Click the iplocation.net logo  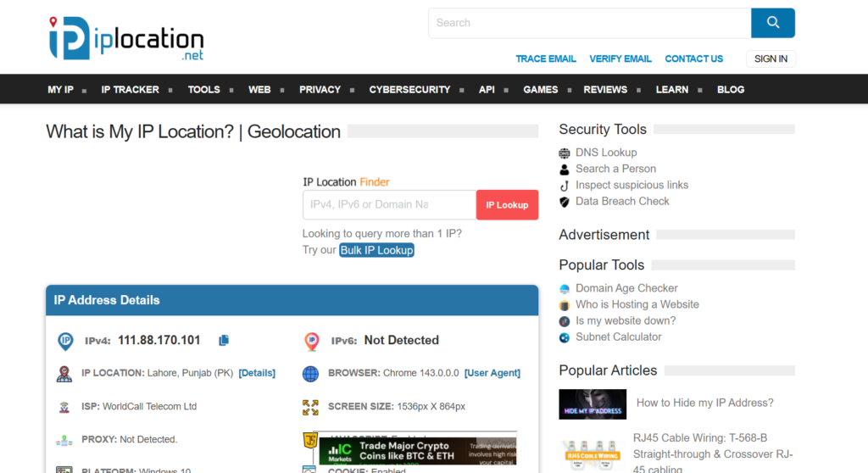click(126, 38)
